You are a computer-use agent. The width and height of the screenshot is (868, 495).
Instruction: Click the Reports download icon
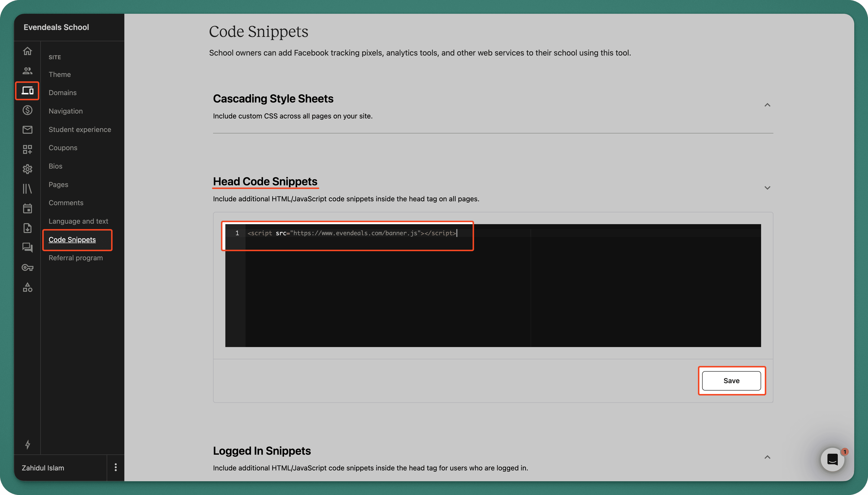click(x=27, y=228)
